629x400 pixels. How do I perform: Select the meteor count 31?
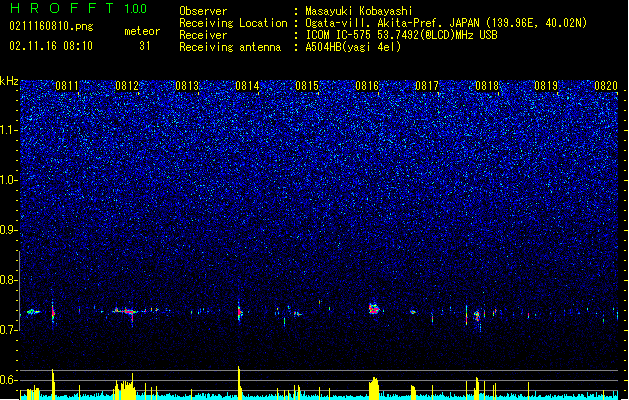pos(145,46)
